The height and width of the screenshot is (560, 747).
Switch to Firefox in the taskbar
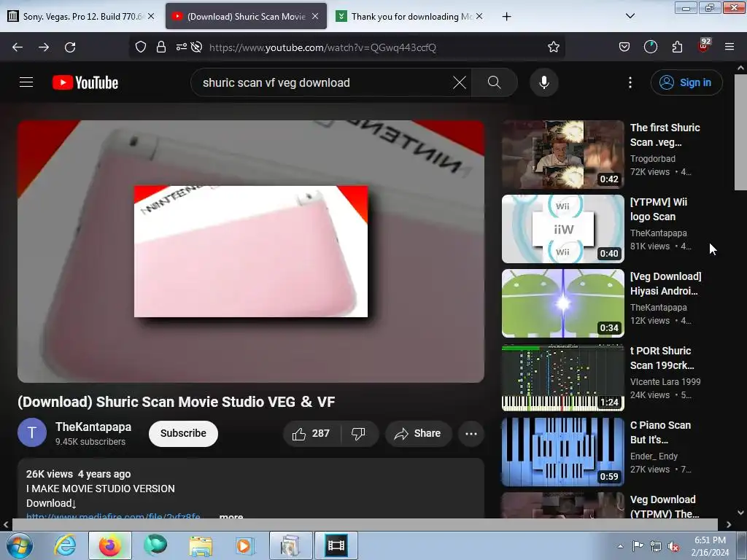coord(110,545)
